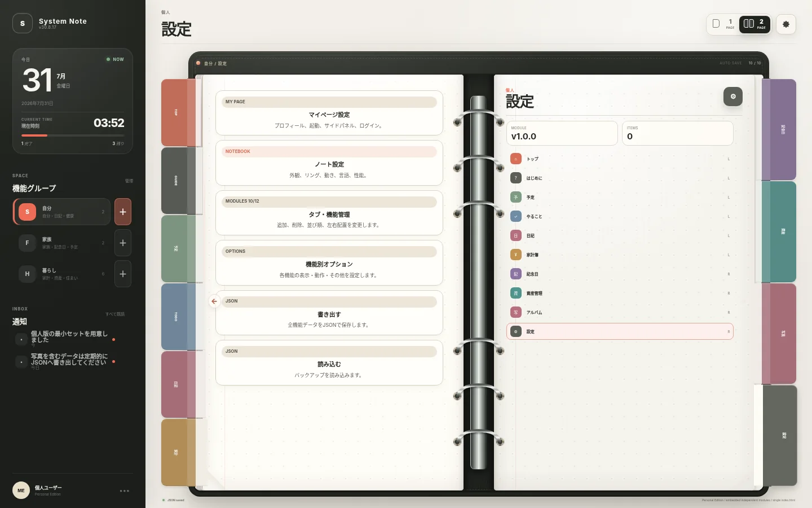Click the current time progress bar
This screenshot has width=812, height=508.
pyautogui.click(x=73, y=135)
